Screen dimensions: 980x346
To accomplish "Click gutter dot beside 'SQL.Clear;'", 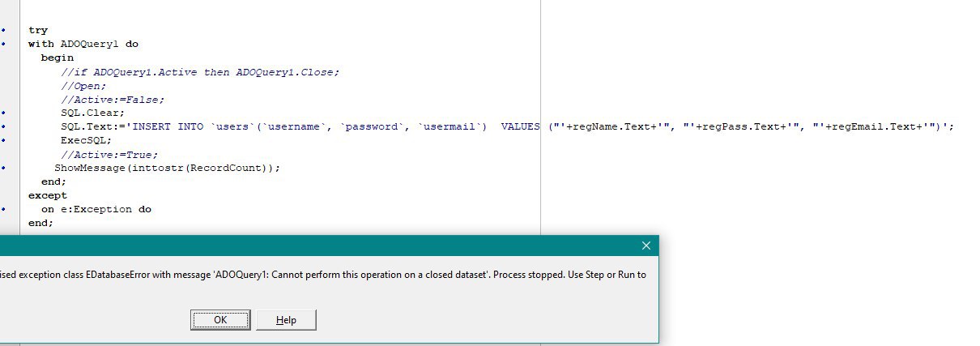I will click(x=3, y=113).
